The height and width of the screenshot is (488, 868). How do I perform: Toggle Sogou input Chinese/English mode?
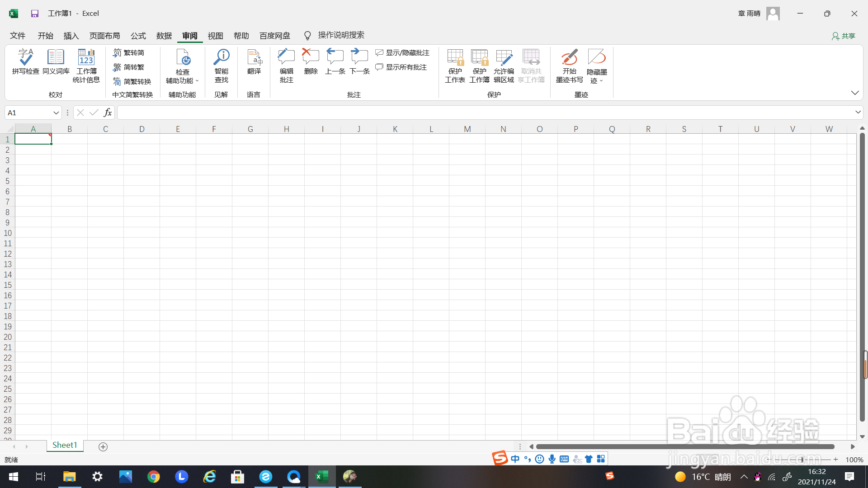pyautogui.click(x=515, y=459)
